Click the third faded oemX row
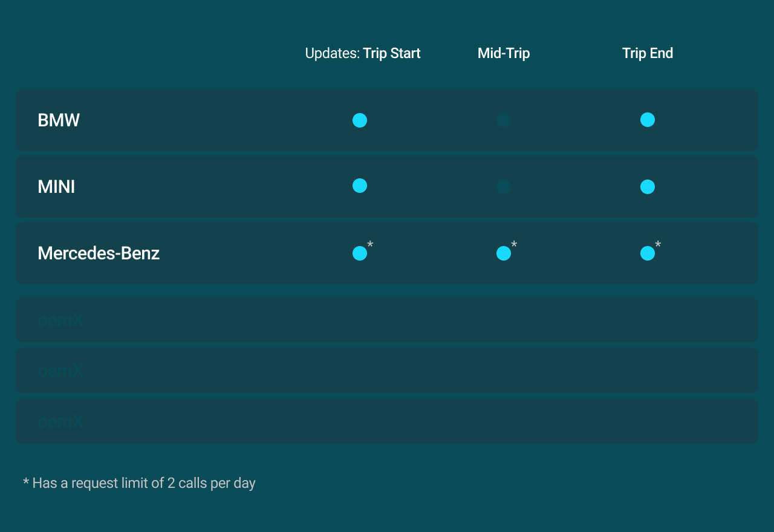This screenshot has height=532, width=774. (x=387, y=421)
